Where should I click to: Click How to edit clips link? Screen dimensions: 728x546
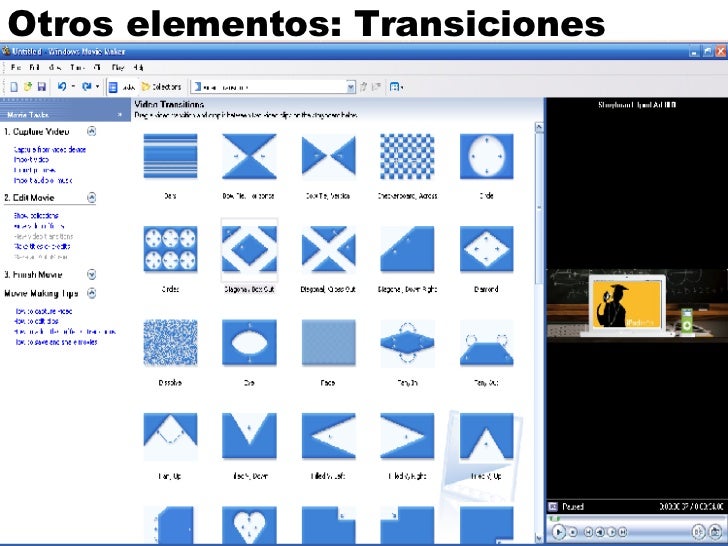coord(36,321)
